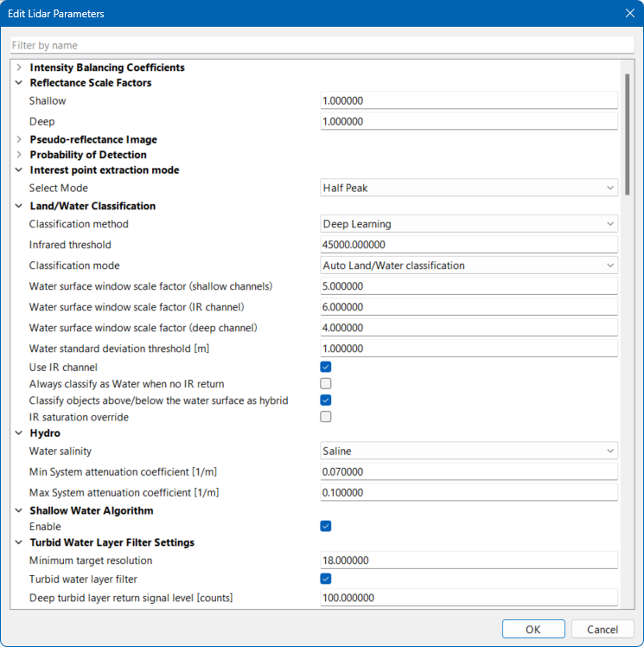Expand the Pseudo-reflectance Image section

coord(19,139)
